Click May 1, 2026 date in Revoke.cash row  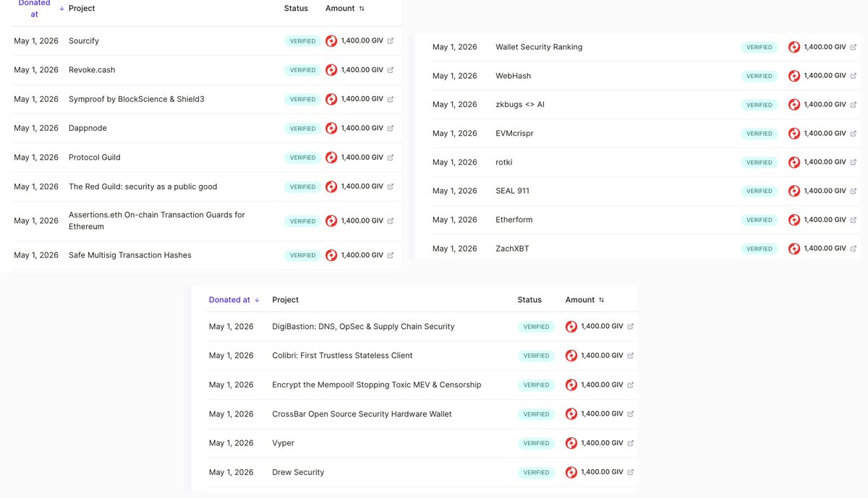coord(36,70)
